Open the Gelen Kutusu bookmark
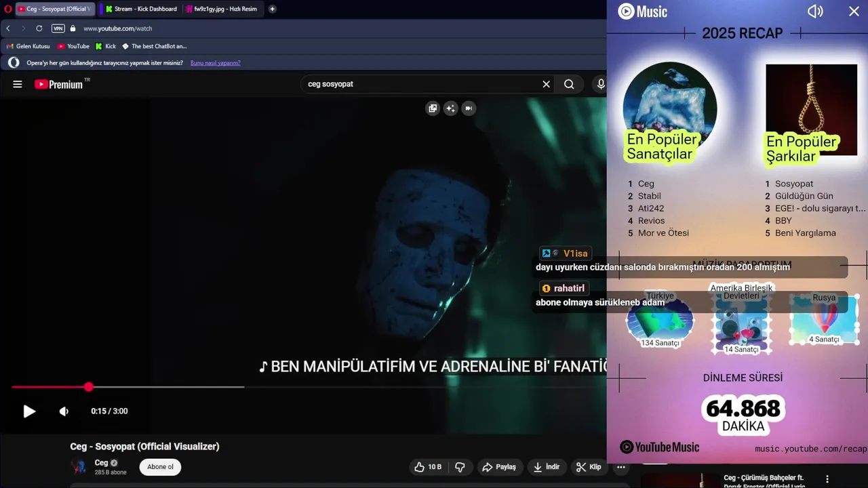Viewport: 868px width, 488px height. (28, 46)
